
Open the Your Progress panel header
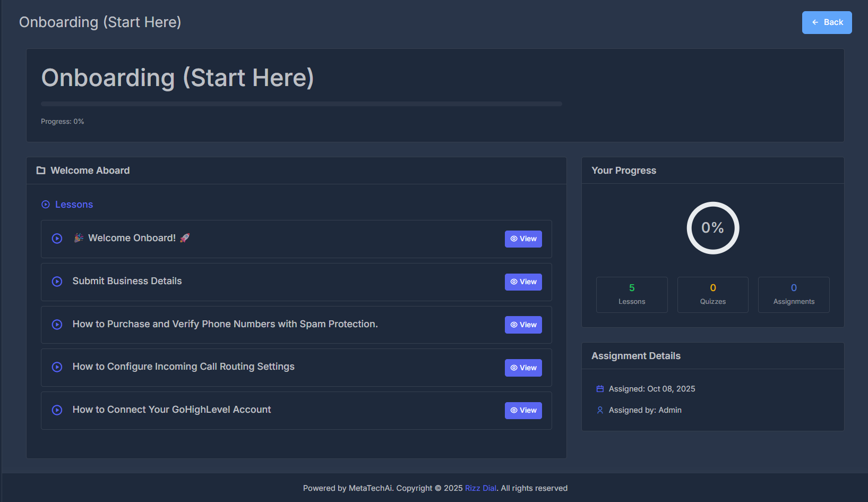pyautogui.click(x=624, y=170)
